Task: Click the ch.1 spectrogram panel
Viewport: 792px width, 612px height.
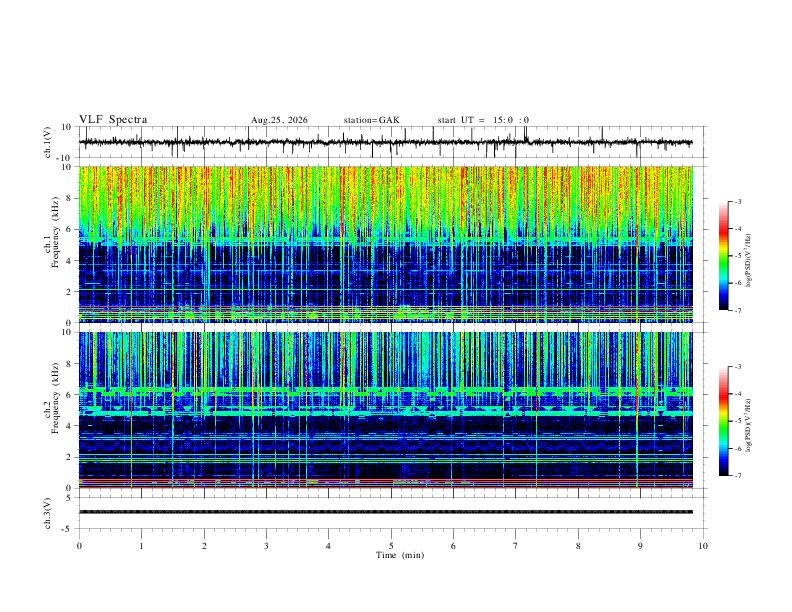Action: pyautogui.click(x=386, y=244)
